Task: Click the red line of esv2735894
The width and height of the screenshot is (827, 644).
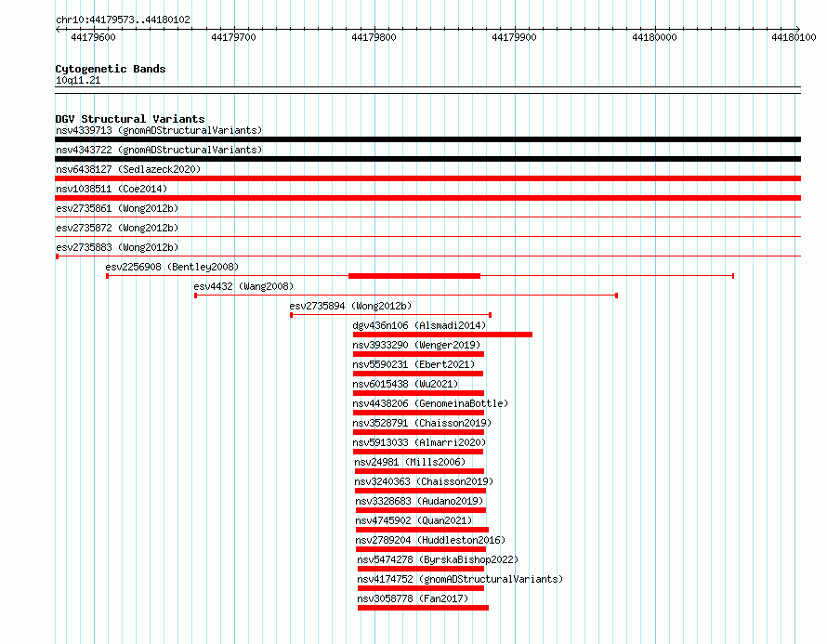Action: click(391, 315)
